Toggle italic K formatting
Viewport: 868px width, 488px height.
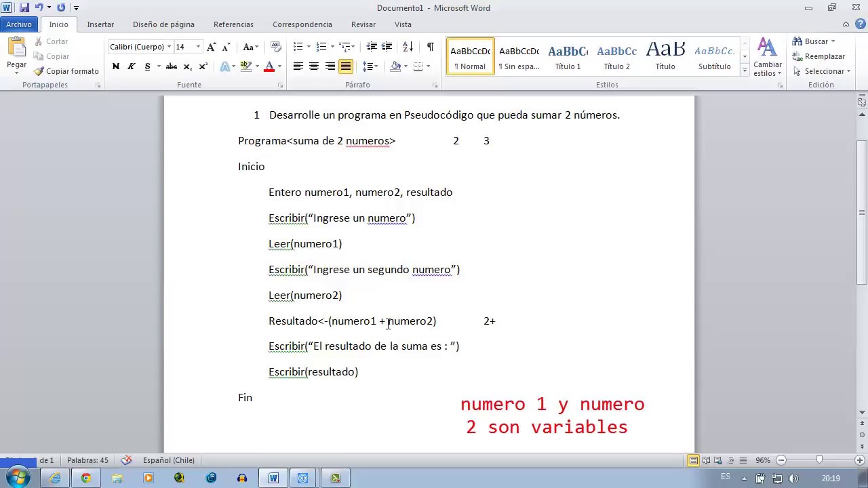point(131,66)
